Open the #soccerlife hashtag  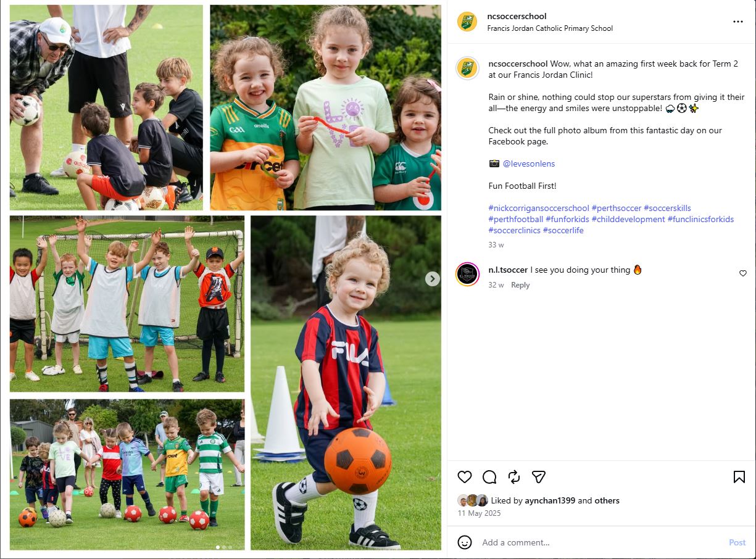point(563,230)
